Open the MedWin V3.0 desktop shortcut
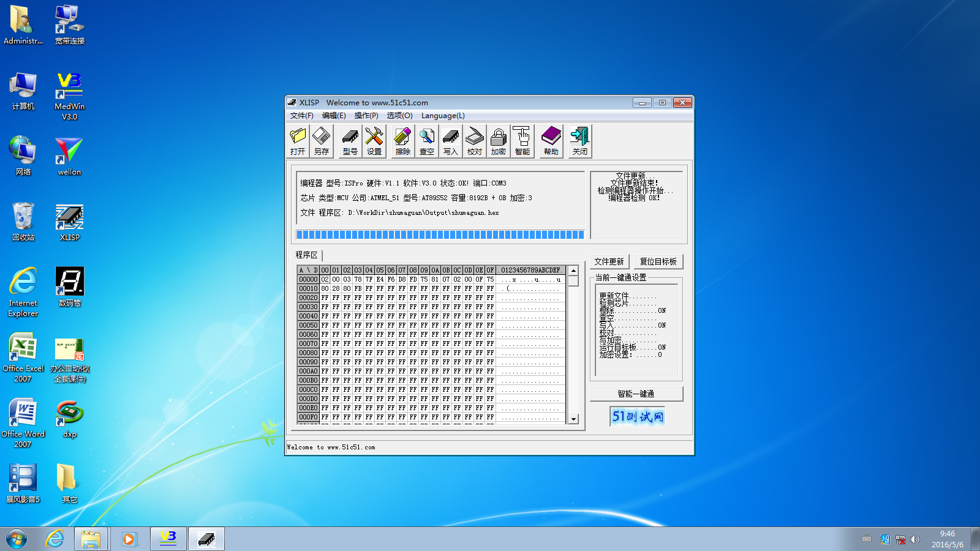 click(x=69, y=96)
